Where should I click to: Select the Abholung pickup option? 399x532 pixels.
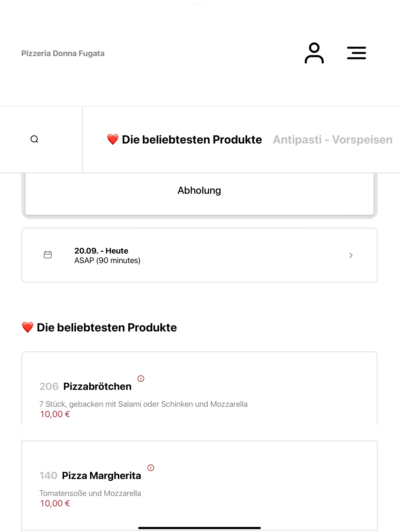199,190
